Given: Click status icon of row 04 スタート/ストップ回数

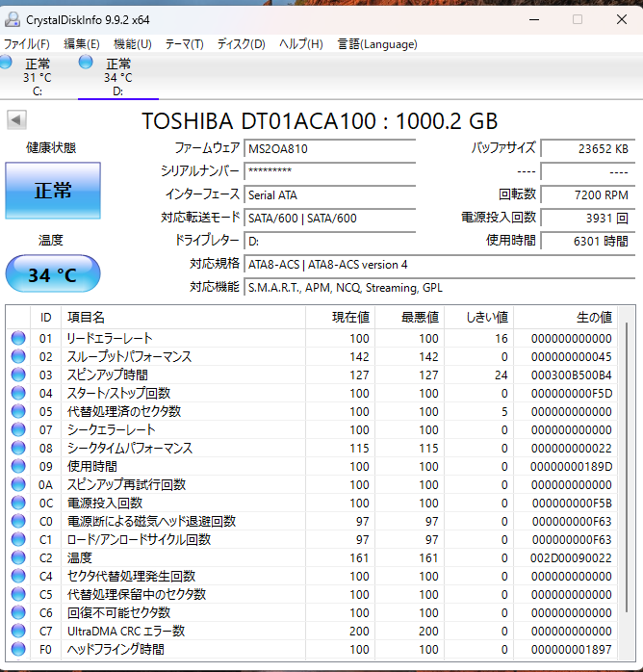Looking at the screenshot, I should click(x=18, y=393).
